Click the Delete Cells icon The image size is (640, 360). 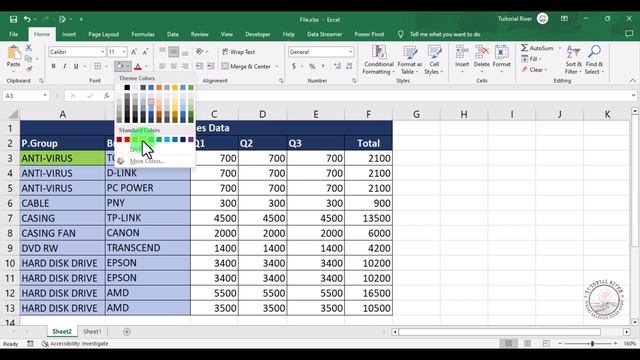click(482, 52)
